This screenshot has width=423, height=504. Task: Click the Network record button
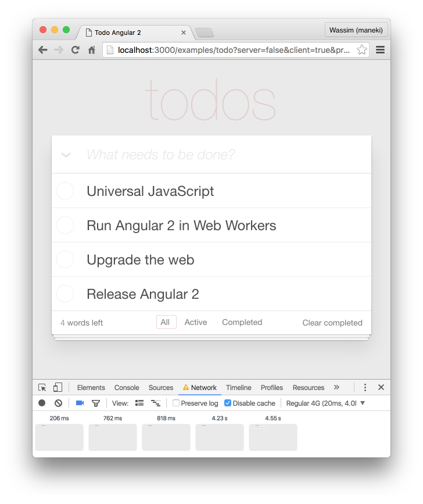pos(42,403)
